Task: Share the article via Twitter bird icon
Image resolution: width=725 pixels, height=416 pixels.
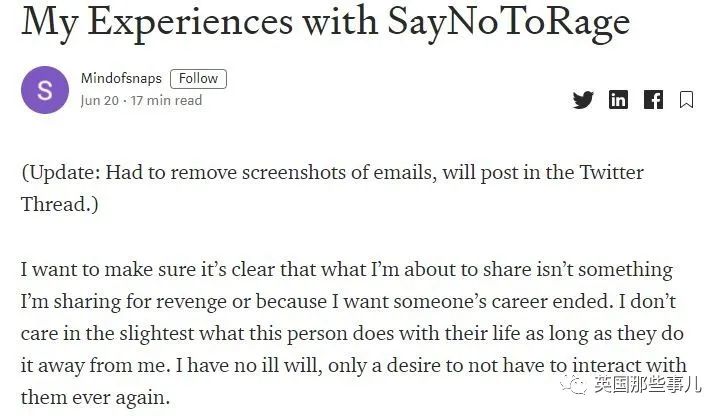Action: pyautogui.click(x=583, y=100)
